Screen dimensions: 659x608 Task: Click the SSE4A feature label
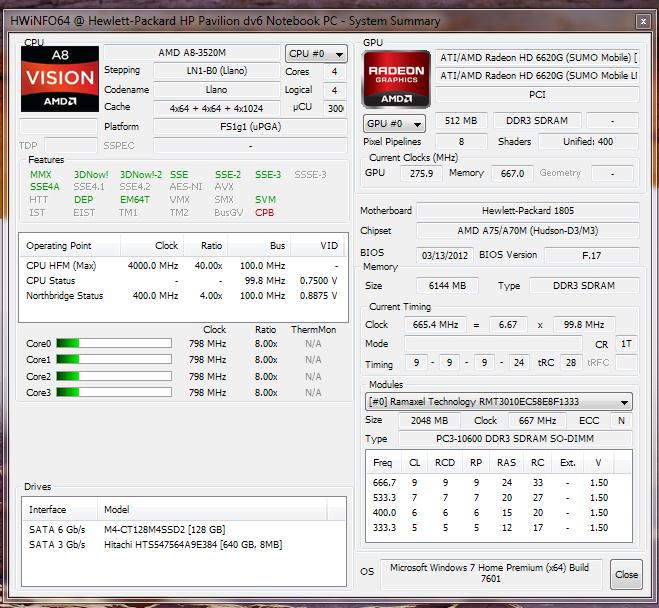point(45,187)
